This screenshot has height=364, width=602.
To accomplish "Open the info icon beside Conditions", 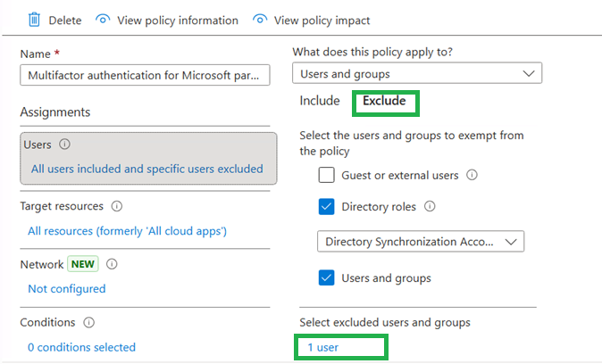I will 88,322.
